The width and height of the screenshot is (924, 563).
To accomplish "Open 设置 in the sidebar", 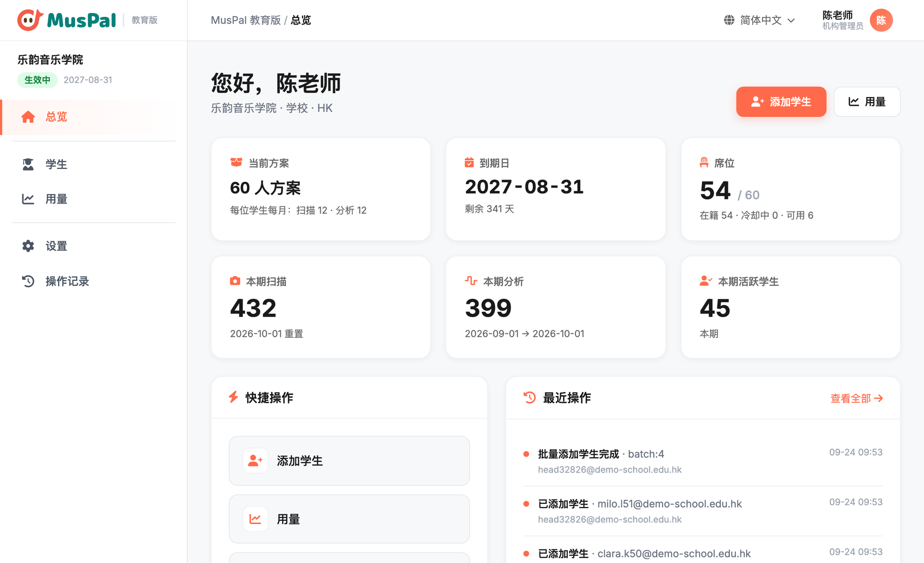I will [x=93, y=246].
